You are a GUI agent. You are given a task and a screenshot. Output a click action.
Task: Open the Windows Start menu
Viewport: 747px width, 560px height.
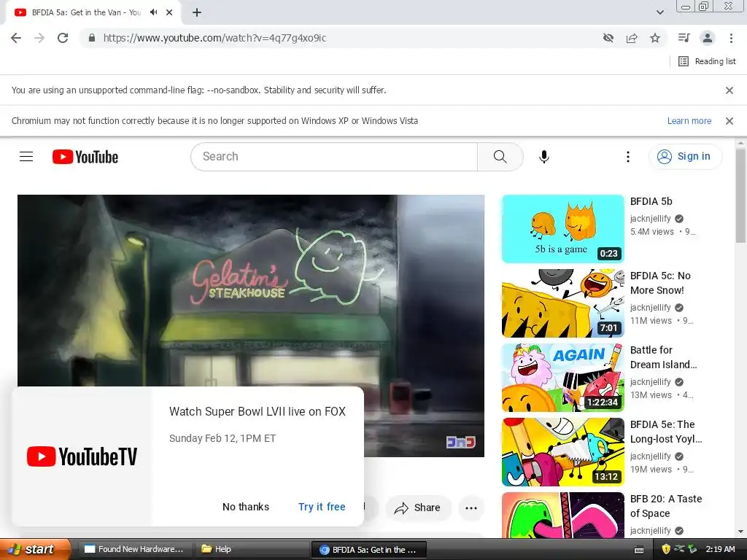tap(36, 549)
